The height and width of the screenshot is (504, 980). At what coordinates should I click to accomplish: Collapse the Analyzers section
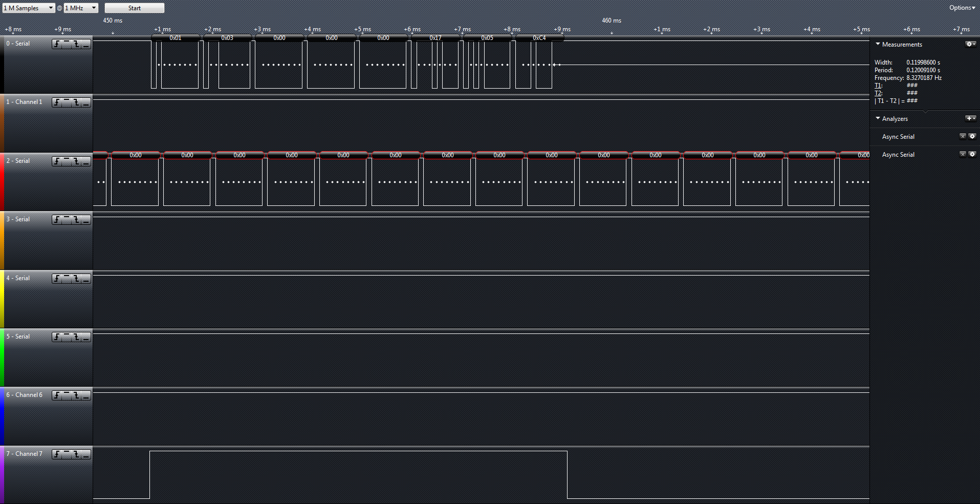click(x=878, y=118)
